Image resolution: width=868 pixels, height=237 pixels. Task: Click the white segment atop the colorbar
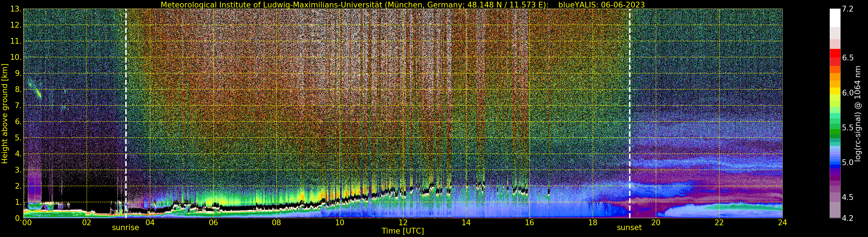(835, 18)
